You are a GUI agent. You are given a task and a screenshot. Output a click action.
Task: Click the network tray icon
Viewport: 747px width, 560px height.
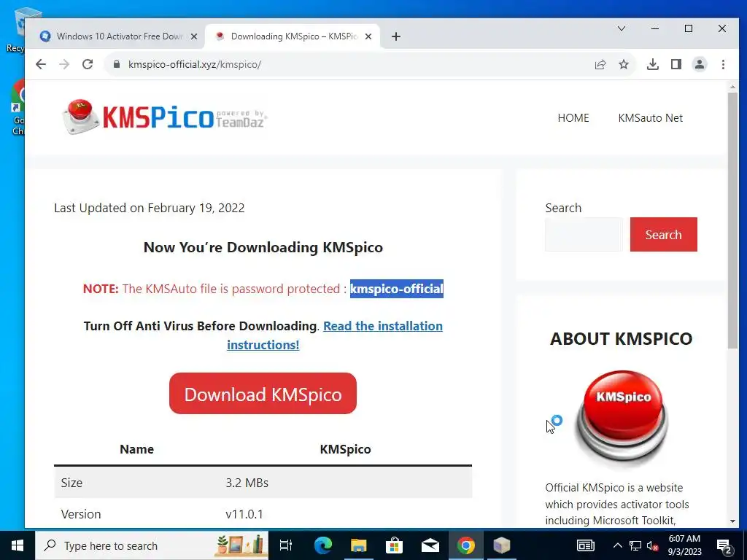tap(635, 545)
